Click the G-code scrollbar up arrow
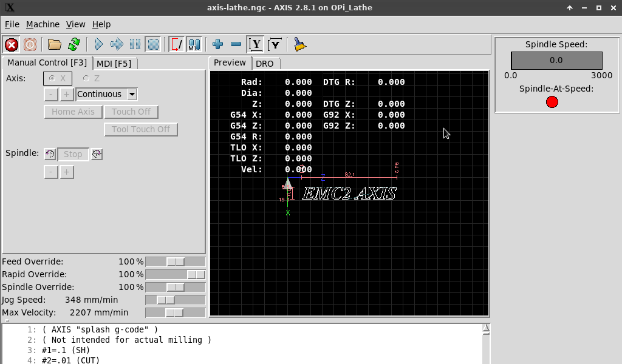The width and height of the screenshot is (622, 364). click(486, 329)
